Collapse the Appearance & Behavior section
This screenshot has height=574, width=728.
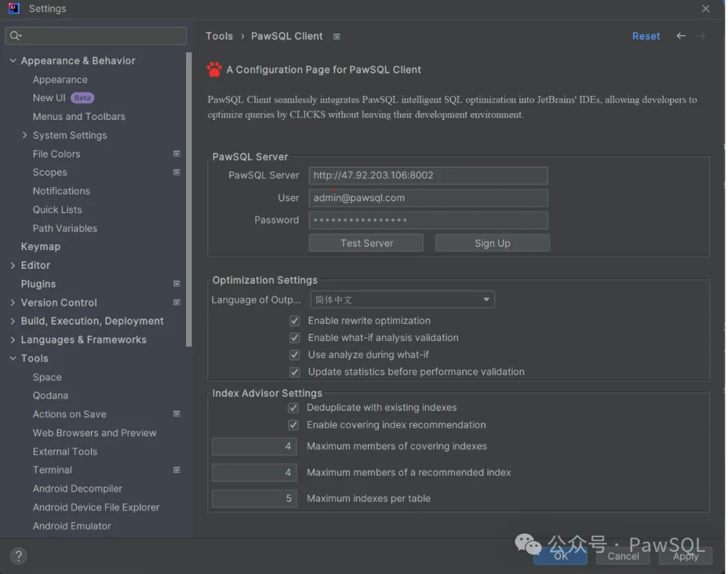pyautogui.click(x=13, y=61)
